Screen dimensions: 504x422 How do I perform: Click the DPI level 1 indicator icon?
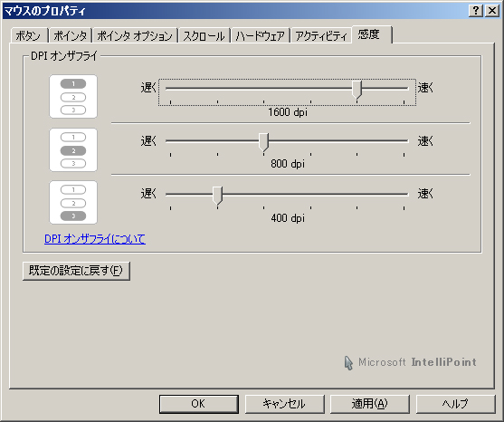pyautogui.click(x=73, y=97)
